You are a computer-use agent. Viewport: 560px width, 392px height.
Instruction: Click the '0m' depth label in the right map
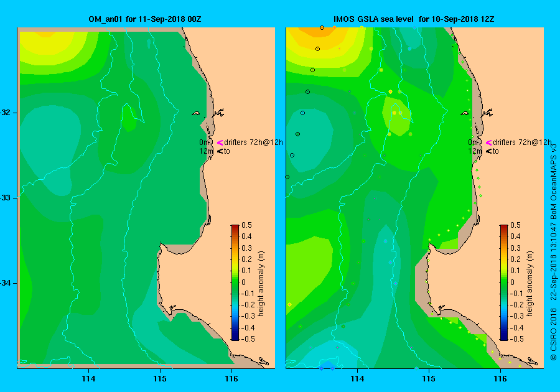pyautogui.click(x=472, y=142)
